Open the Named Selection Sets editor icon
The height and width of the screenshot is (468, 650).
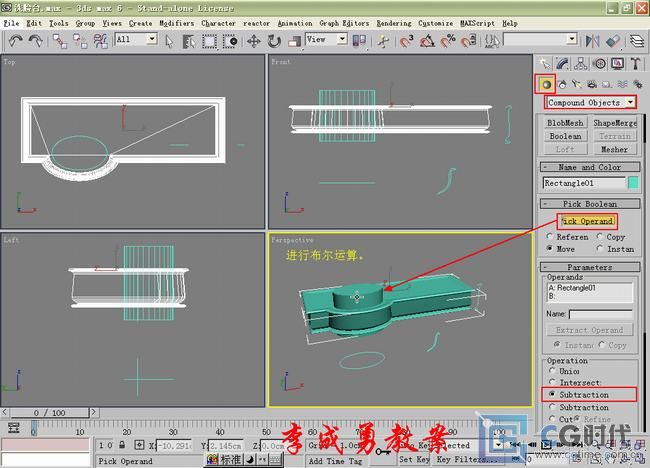(492, 41)
